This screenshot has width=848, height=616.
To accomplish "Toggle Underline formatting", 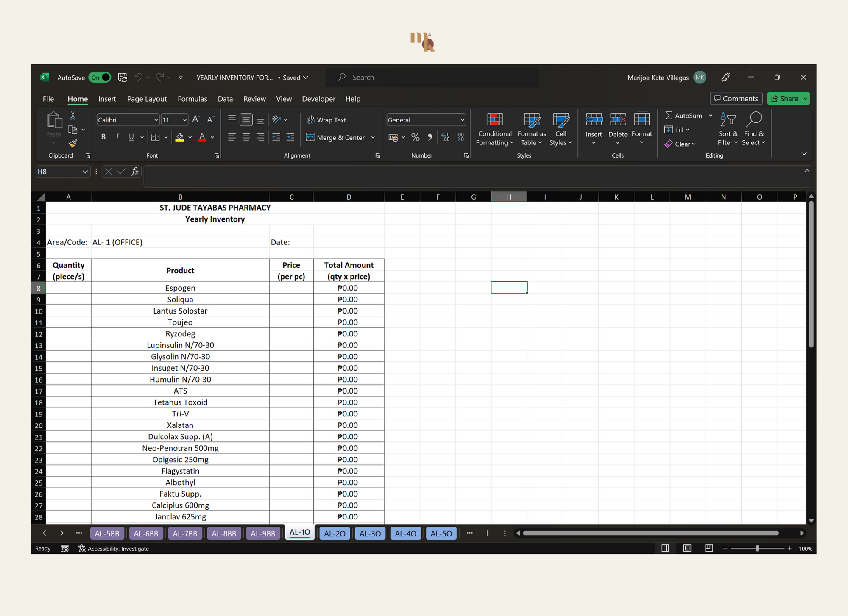I will (131, 137).
